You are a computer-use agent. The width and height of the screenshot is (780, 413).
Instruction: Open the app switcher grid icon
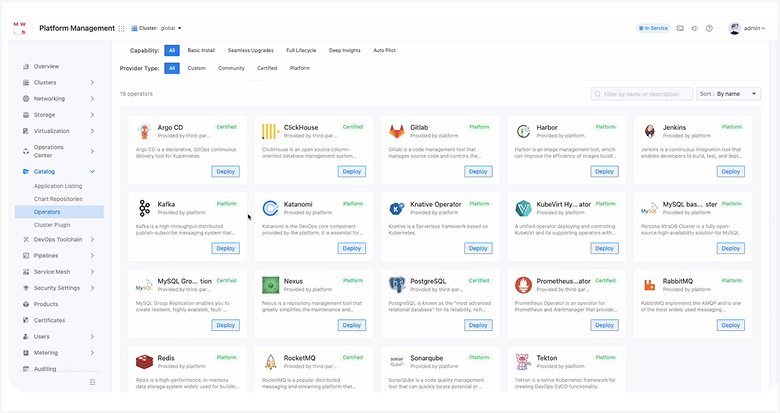click(x=122, y=28)
